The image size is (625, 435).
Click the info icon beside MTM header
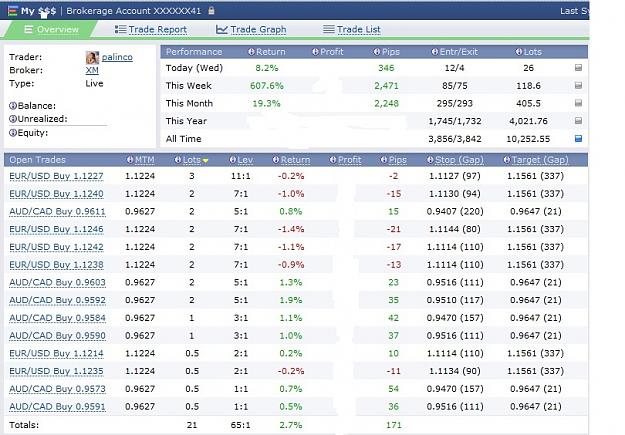130,160
